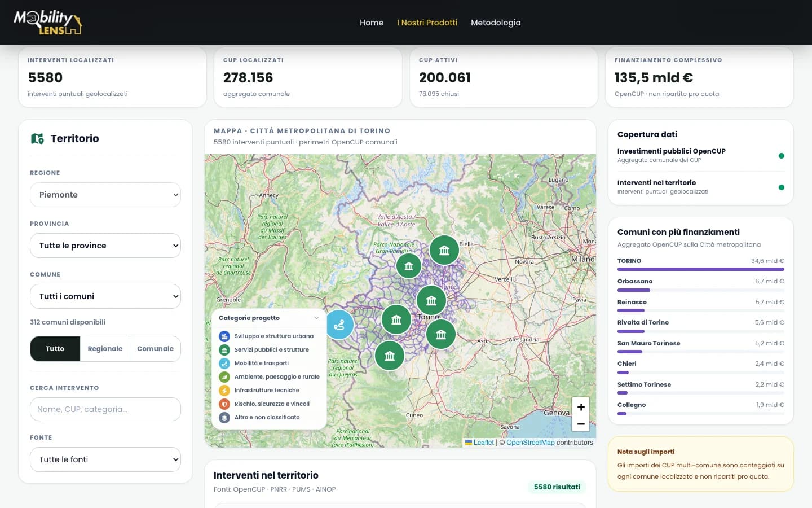Click the Rivalta di Torino name
Viewport: 812px width, 508px height.
643,322
